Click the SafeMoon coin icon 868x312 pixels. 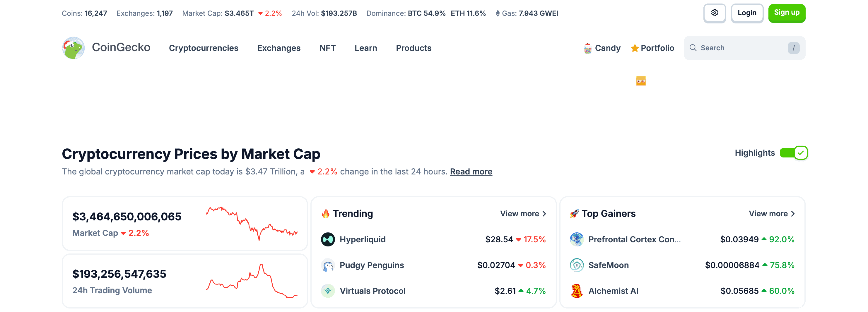(x=576, y=265)
